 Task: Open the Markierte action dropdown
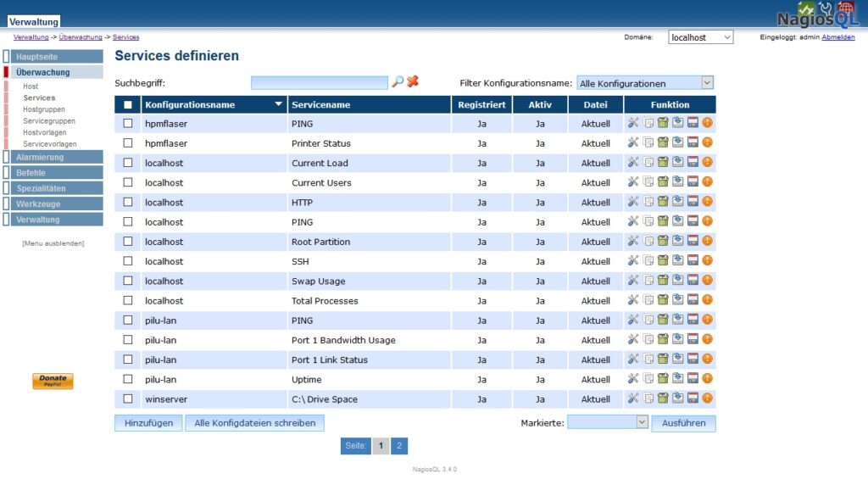point(607,423)
